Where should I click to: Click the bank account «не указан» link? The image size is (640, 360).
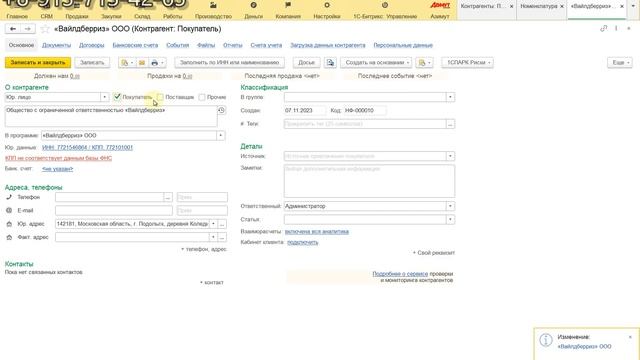[x=58, y=169]
